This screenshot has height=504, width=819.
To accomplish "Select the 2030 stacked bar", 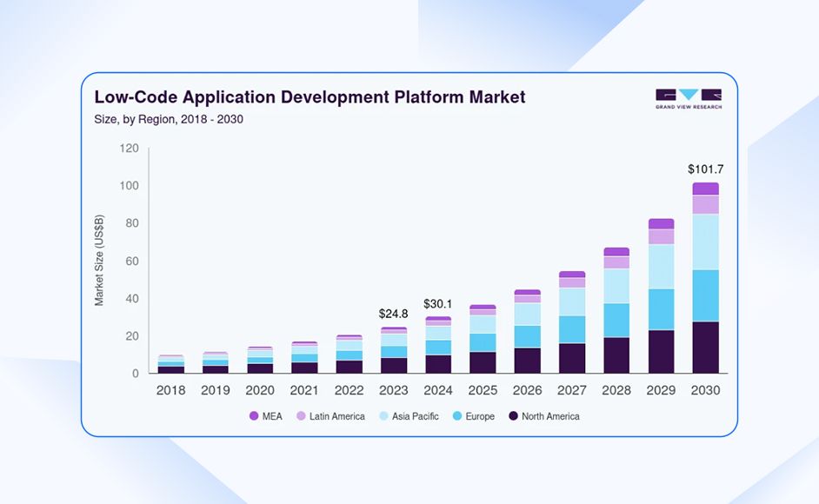I will tap(705, 278).
